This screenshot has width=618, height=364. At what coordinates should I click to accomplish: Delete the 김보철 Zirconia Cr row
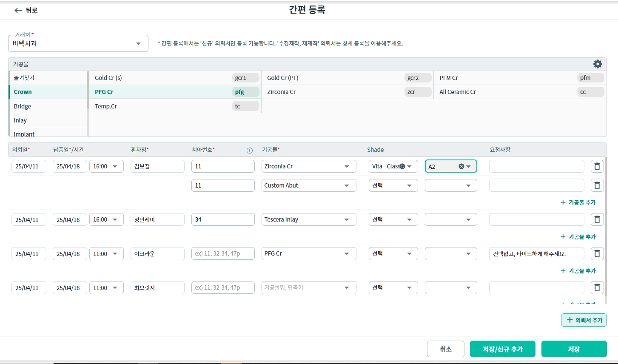tap(597, 166)
